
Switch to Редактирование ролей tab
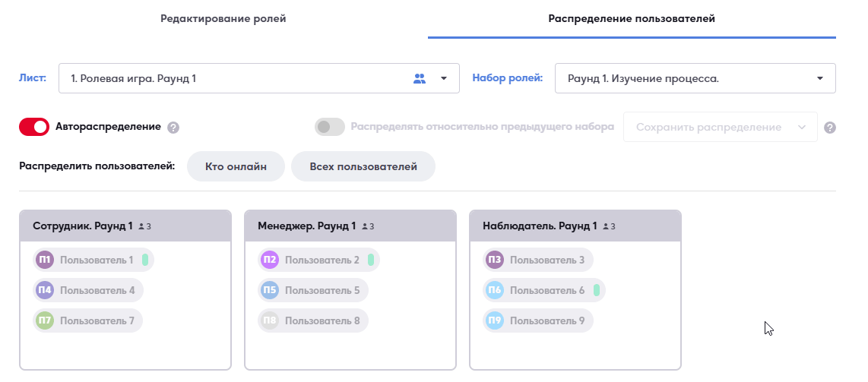tap(223, 19)
